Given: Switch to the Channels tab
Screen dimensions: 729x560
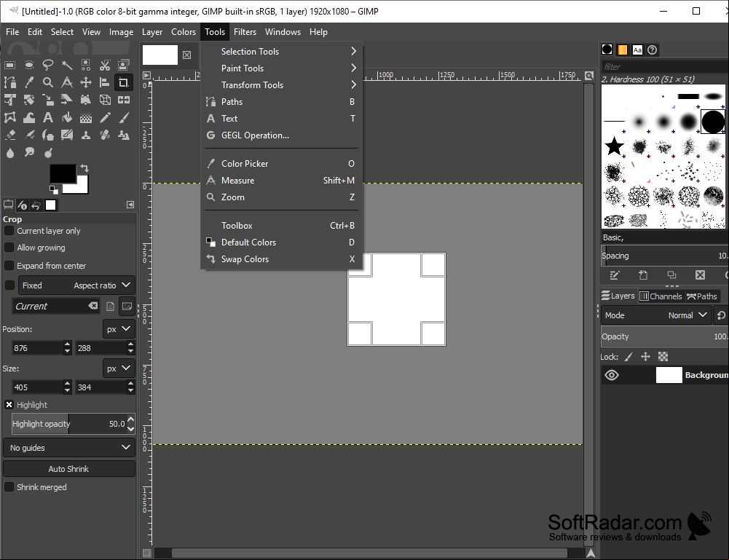Looking at the screenshot, I should (661, 296).
